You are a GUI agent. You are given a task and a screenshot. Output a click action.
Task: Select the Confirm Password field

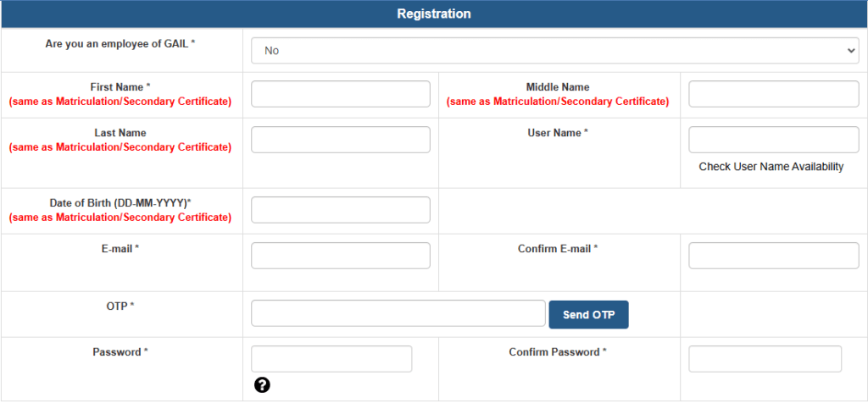tap(765, 359)
